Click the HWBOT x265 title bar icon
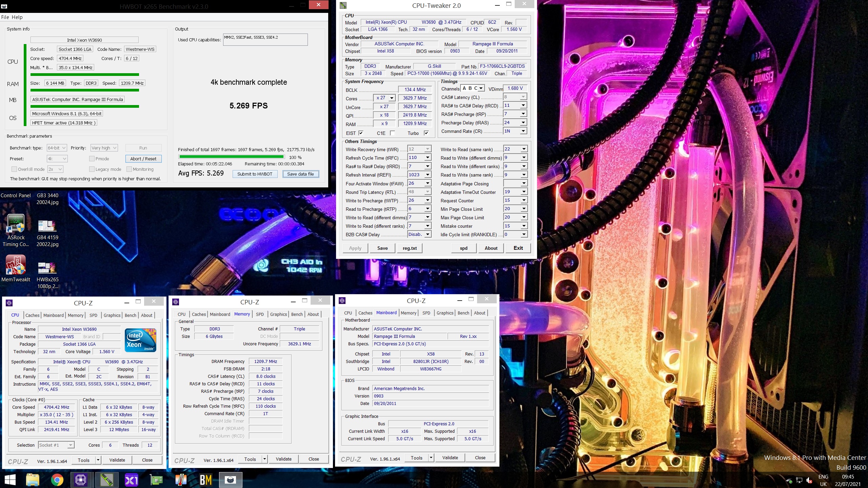The width and height of the screenshot is (868, 488). [4, 6]
